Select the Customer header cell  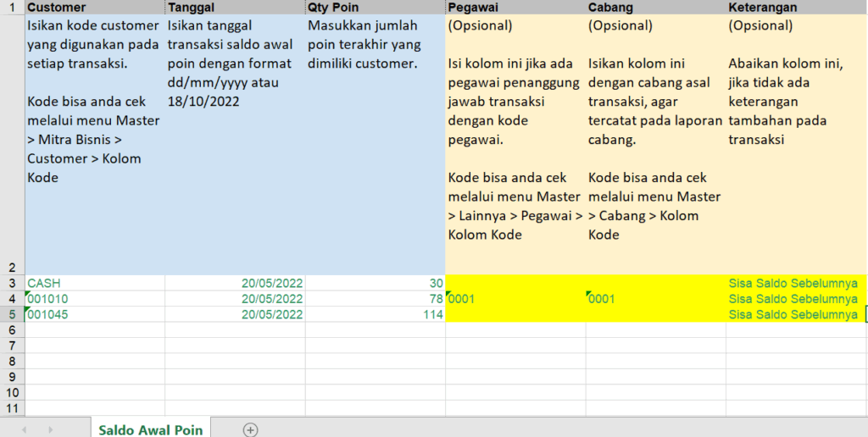coord(95,8)
